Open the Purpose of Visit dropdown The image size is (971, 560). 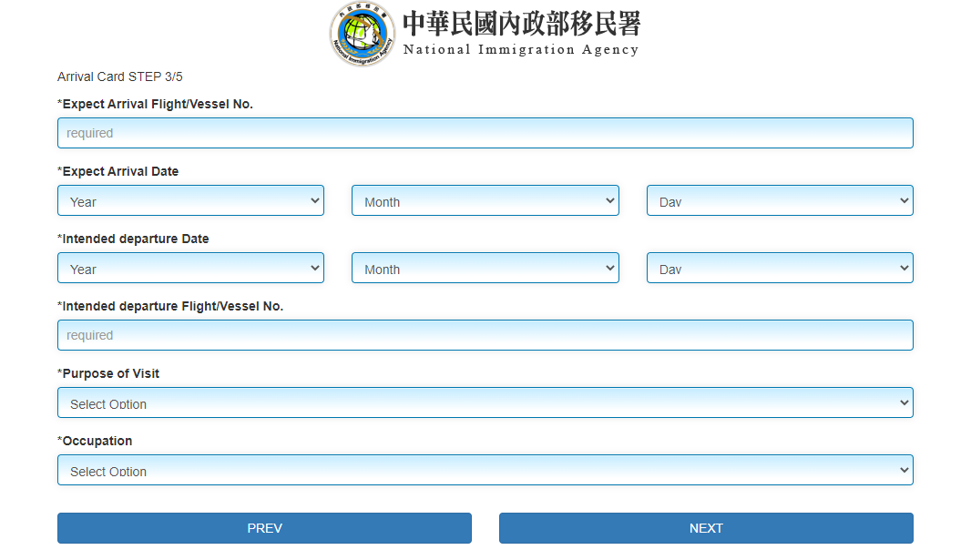click(485, 402)
